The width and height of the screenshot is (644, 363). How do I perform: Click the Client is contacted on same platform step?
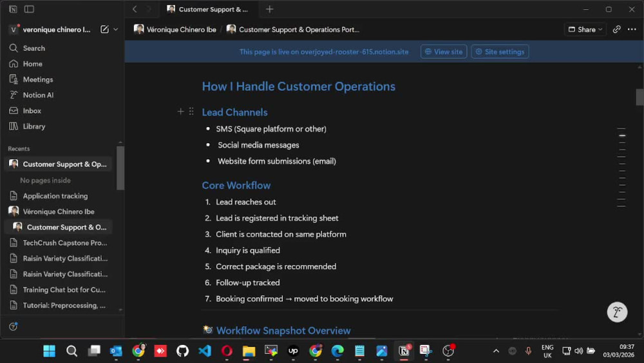pos(281,234)
